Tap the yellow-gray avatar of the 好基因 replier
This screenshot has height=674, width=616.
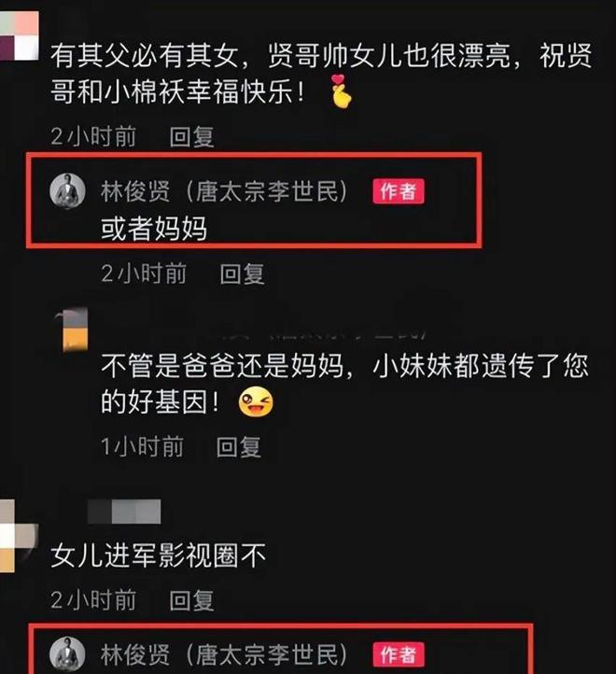point(71,330)
